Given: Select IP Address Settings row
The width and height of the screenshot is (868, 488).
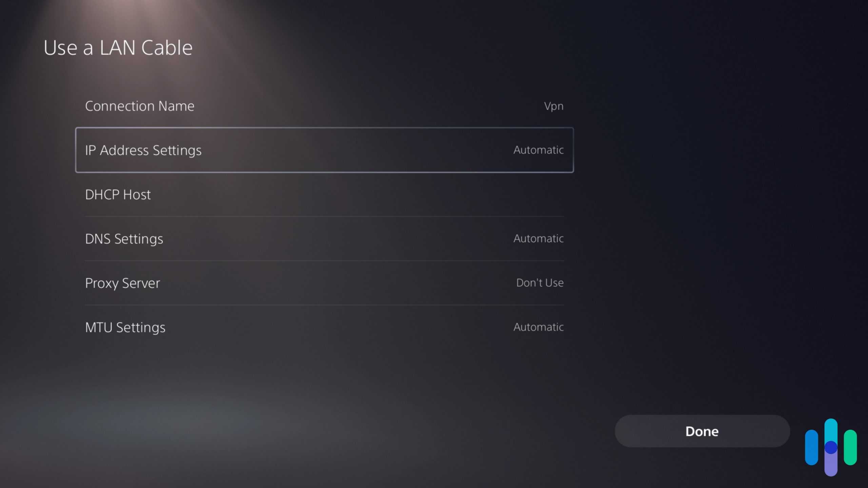Looking at the screenshot, I should (324, 150).
